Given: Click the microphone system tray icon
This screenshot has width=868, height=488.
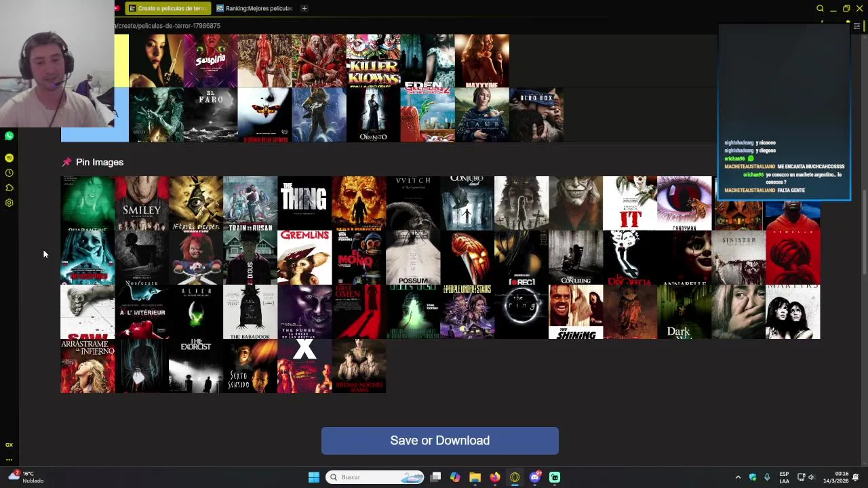Looking at the screenshot, I should (767, 477).
